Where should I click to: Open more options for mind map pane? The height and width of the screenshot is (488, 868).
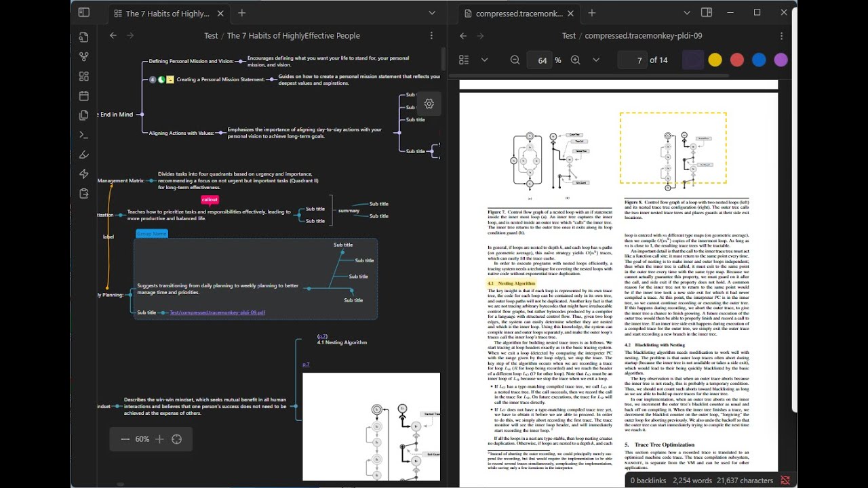[431, 36]
